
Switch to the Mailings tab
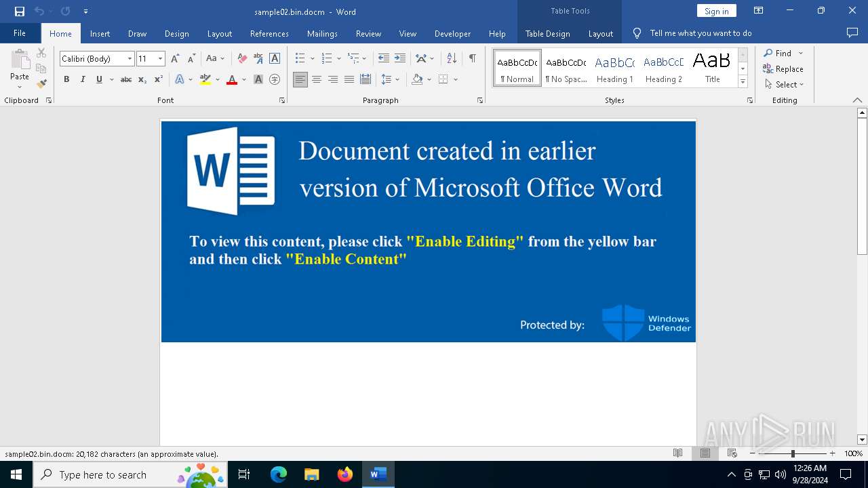click(x=322, y=33)
